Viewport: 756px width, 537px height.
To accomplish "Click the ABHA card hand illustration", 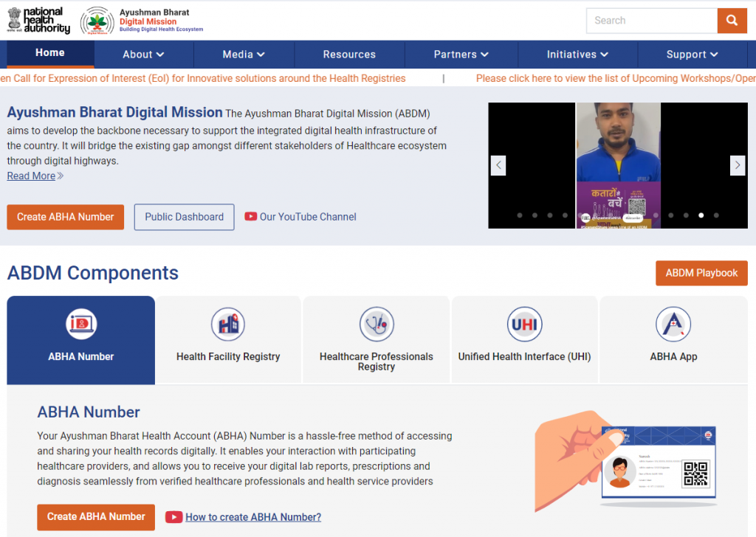I will coord(626,461).
